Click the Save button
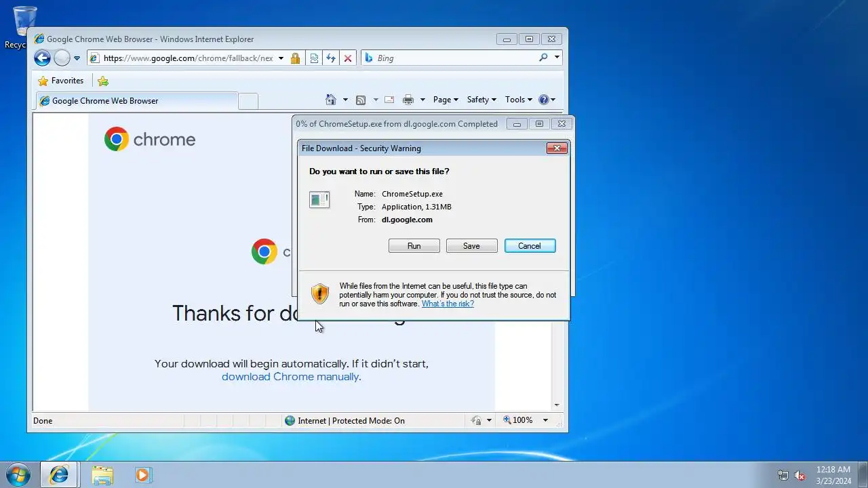Viewport: 868px width, 488px height. pos(472,246)
